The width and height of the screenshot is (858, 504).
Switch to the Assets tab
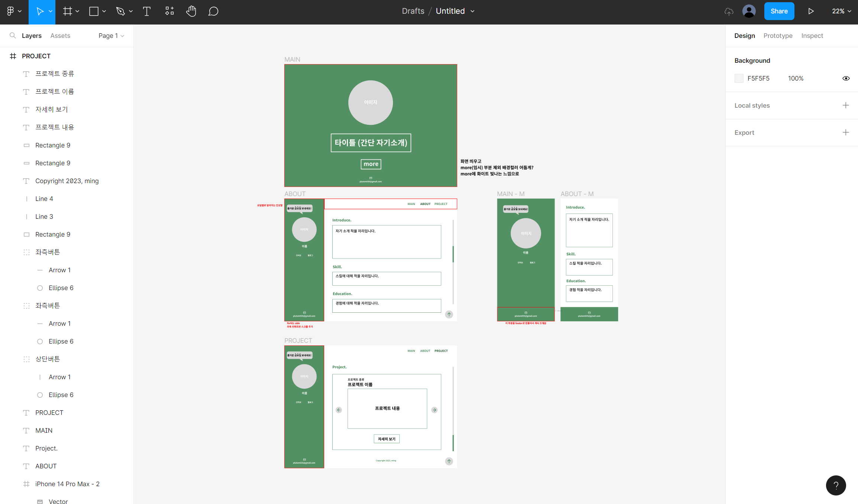(x=60, y=36)
